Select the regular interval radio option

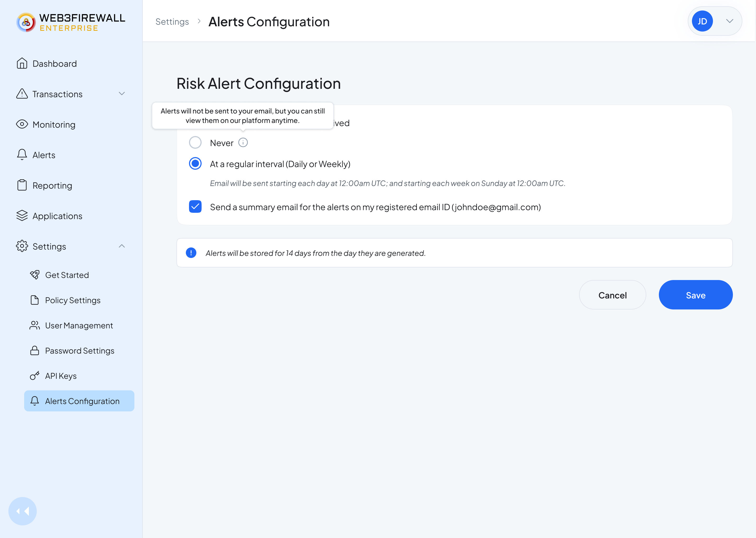(195, 164)
